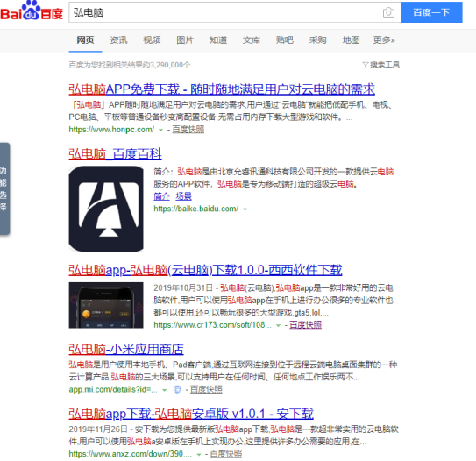Open 弘电脑-小米应用商店 result title
This screenshot has width=476, height=461.
coord(126,350)
